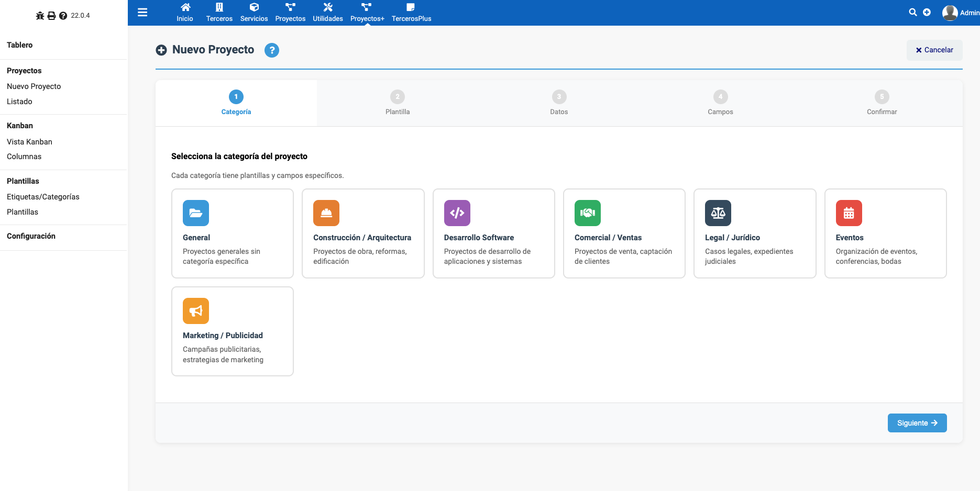Click the Cancelar button
Screen dimensions: 980x491
pyautogui.click(x=934, y=50)
